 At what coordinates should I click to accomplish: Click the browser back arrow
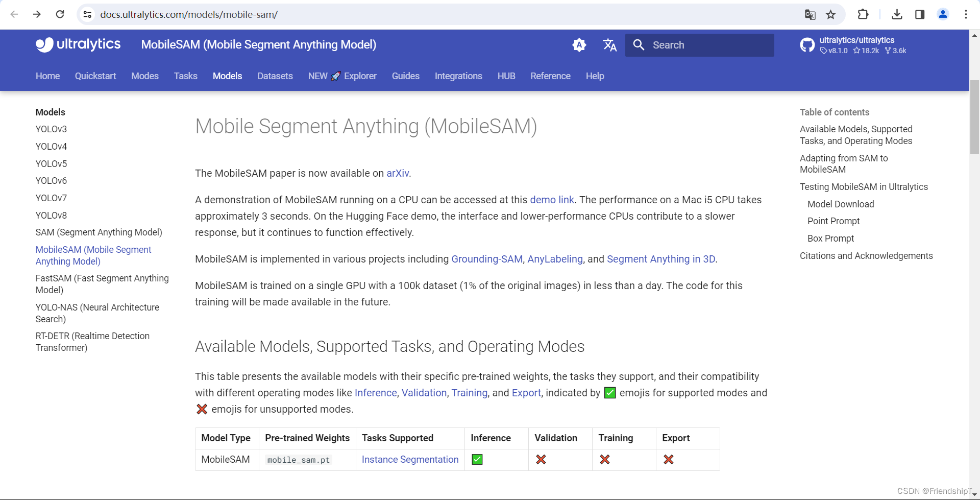(x=14, y=14)
